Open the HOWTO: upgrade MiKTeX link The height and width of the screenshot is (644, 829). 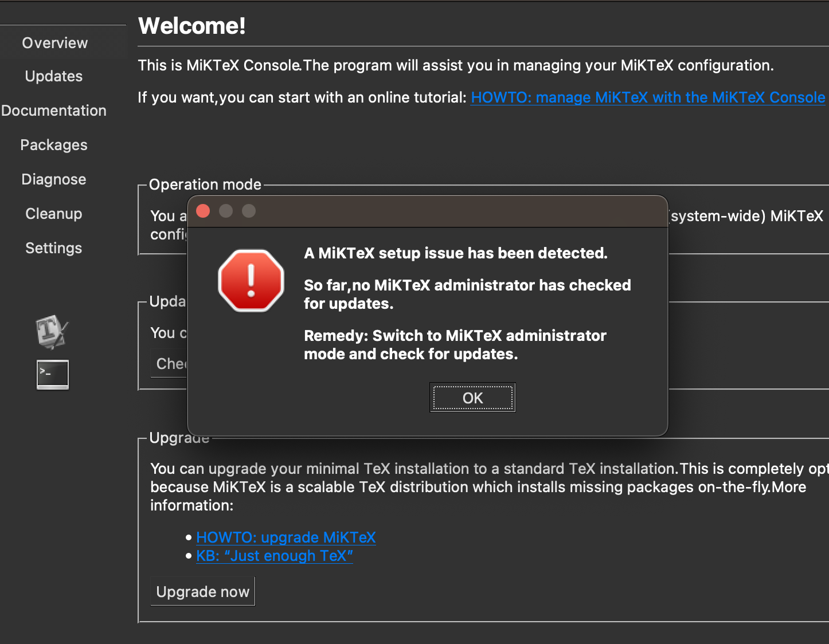pyautogui.click(x=286, y=537)
